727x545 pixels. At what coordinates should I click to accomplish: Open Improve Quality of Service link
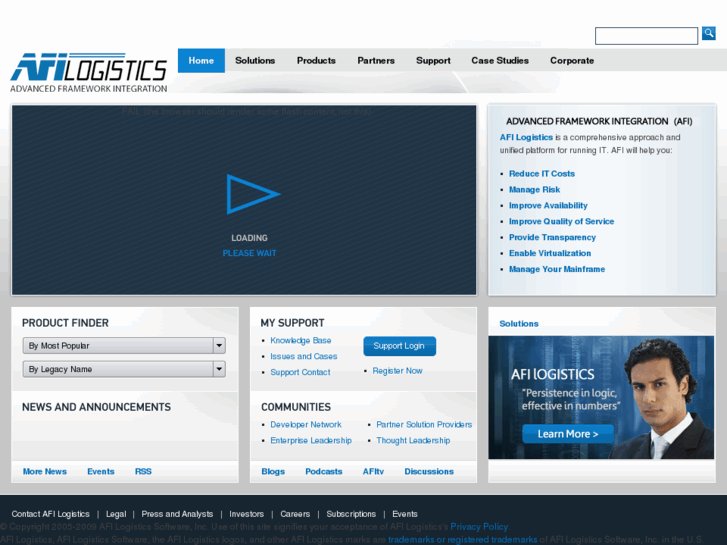[561, 222]
